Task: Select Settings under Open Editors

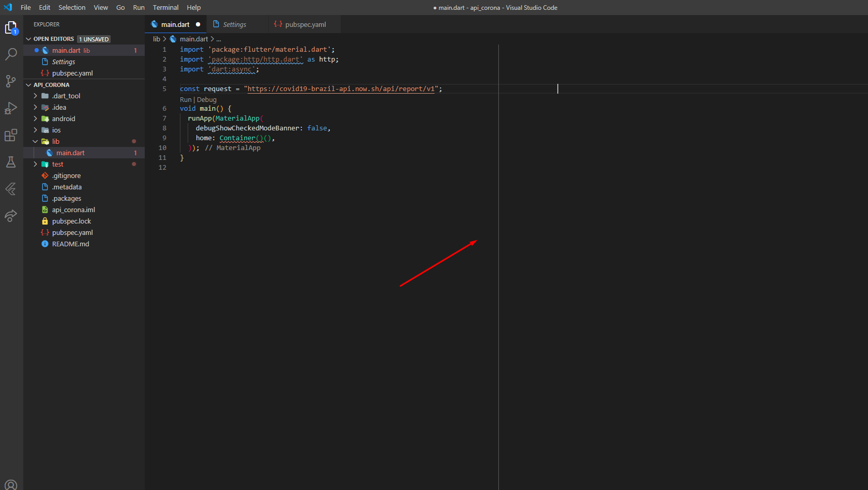Action: 84,62
